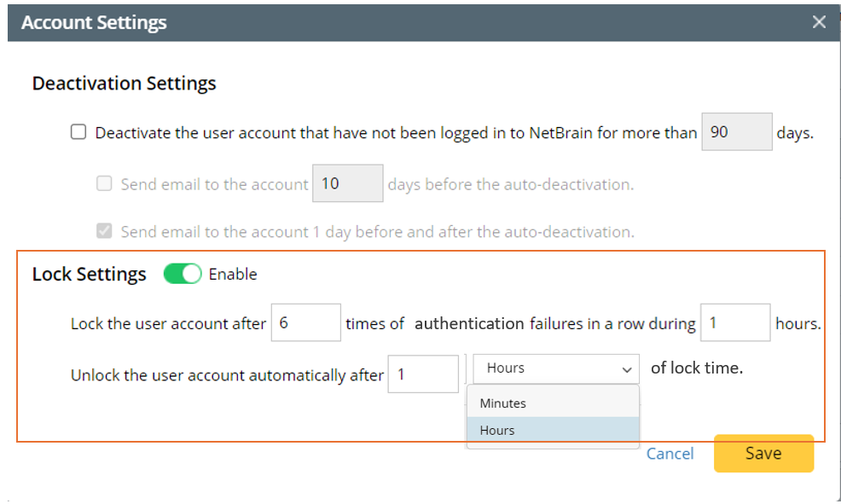The image size is (841, 504).
Task: Click the Lock Settings heading
Action: tap(89, 274)
